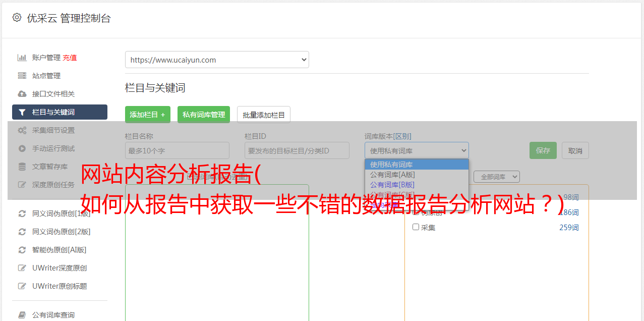Viewport: 644px width, 321px height.
Task: Click the server icon for 站点管理
Action: click(22, 76)
